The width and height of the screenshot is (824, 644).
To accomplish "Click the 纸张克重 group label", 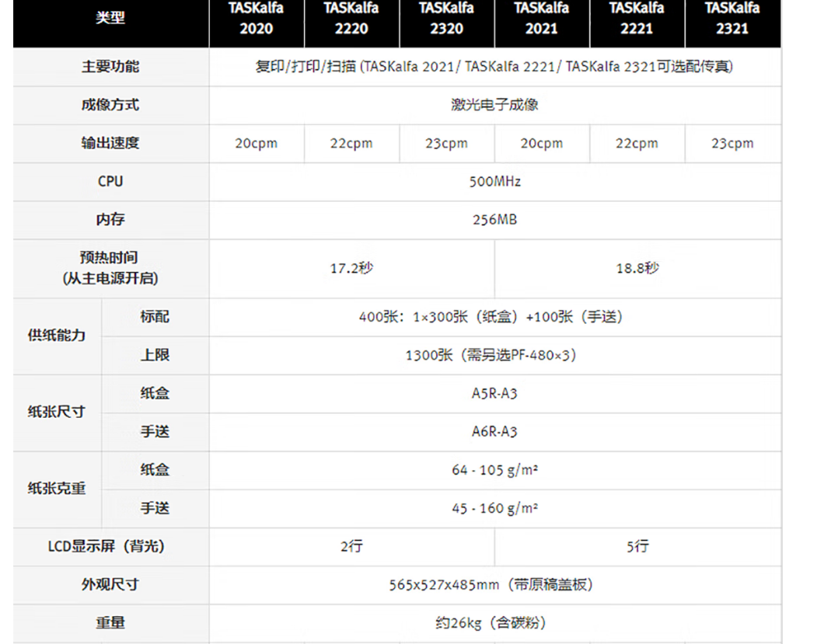I will (57, 489).
